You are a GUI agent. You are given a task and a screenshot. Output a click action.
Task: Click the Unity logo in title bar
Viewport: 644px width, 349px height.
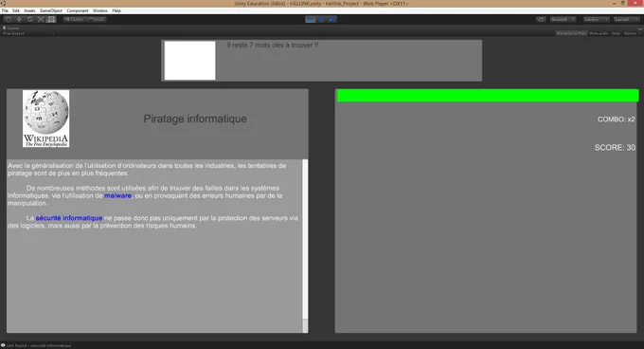(3, 3)
